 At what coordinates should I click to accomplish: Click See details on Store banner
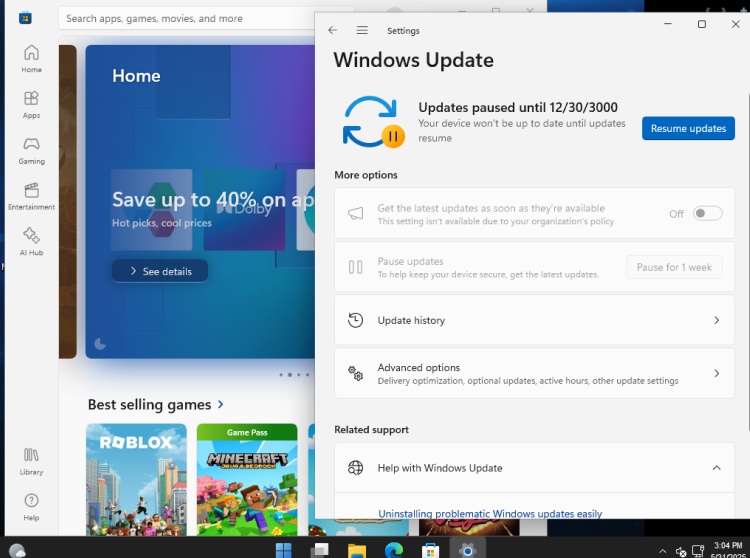coord(160,271)
